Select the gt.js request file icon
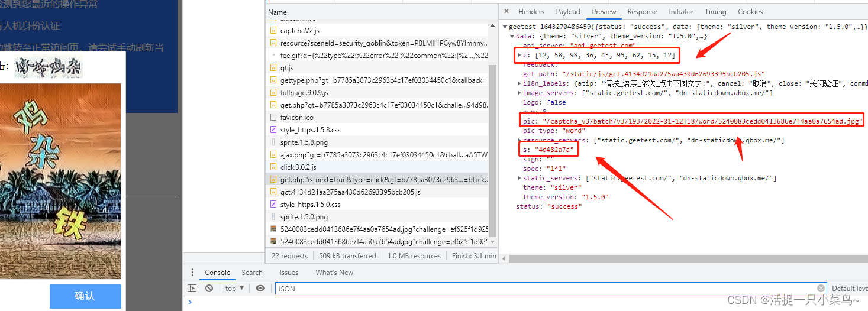 click(x=273, y=68)
